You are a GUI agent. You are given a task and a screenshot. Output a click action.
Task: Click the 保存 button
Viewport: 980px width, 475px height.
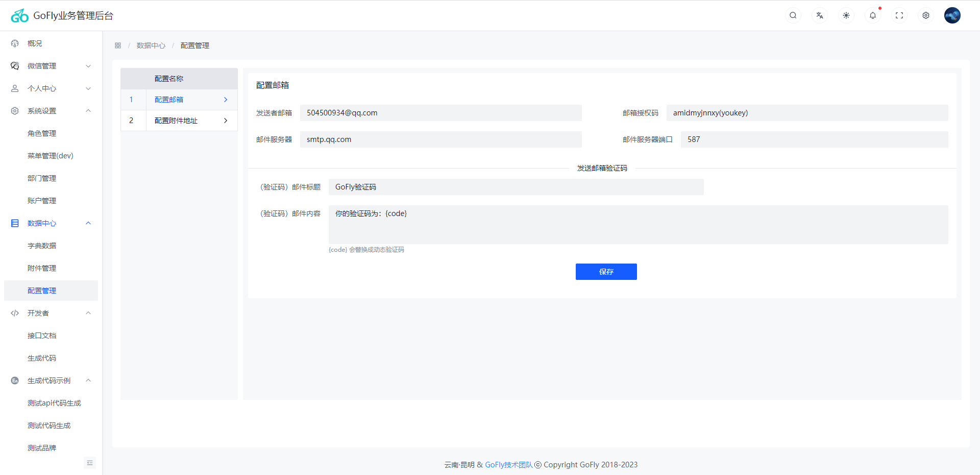point(606,272)
